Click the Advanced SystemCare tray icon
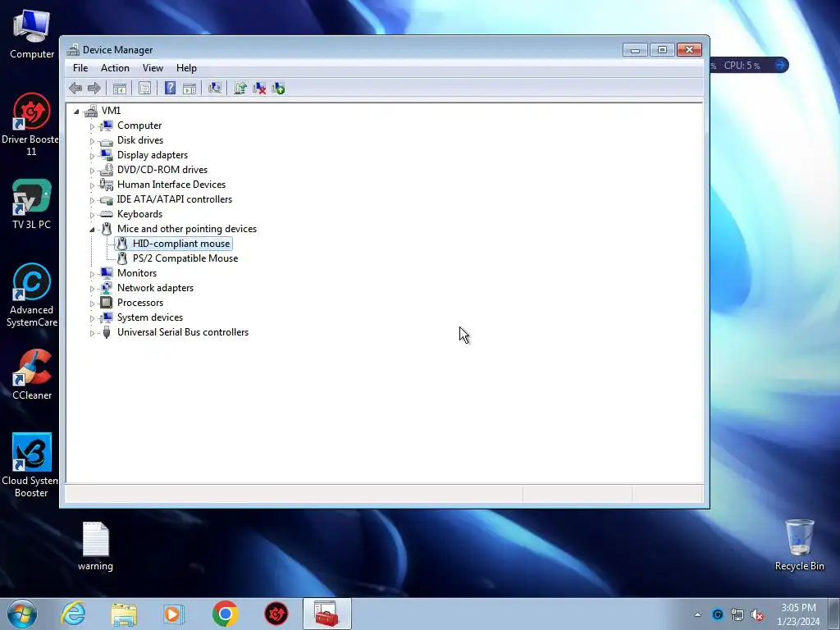 (718, 615)
